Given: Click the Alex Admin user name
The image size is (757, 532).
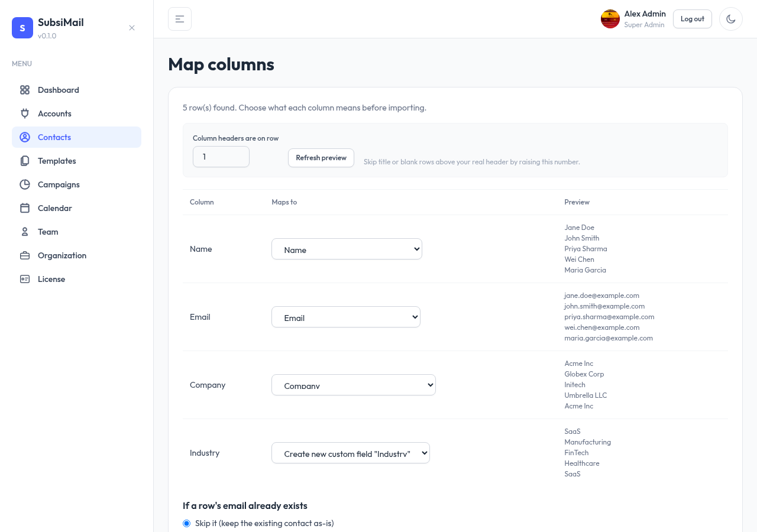Looking at the screenshot, I should (645, 14).
